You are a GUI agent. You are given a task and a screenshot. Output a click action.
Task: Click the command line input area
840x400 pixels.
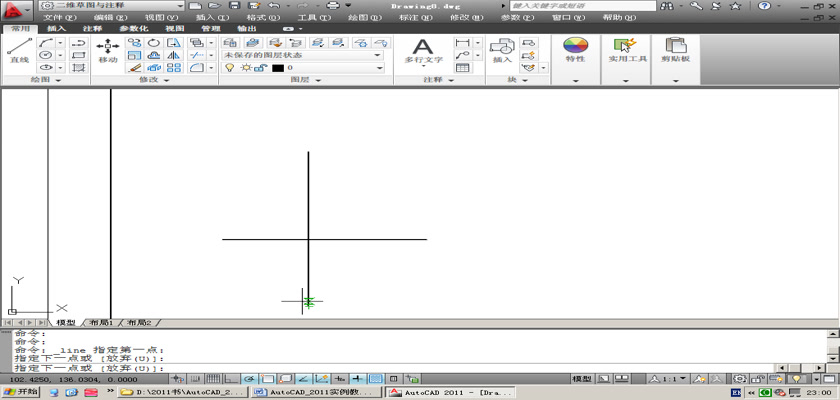pos(394,368)
